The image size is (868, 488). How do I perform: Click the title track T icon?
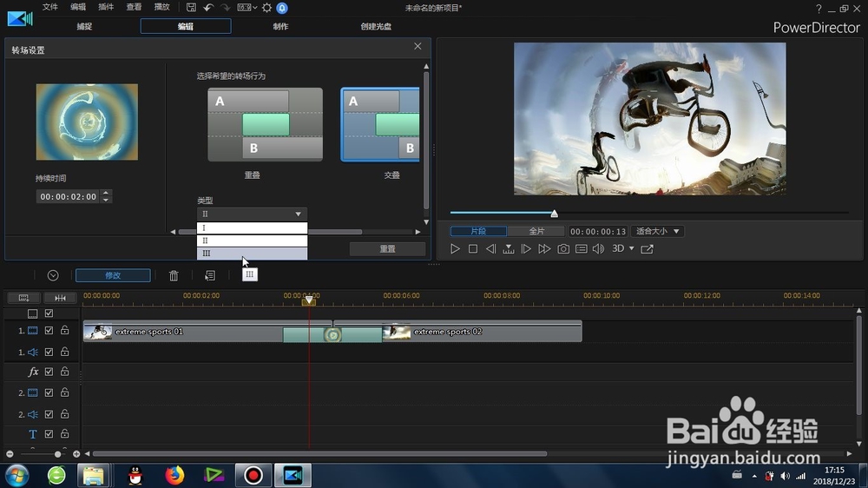point(33,434)
